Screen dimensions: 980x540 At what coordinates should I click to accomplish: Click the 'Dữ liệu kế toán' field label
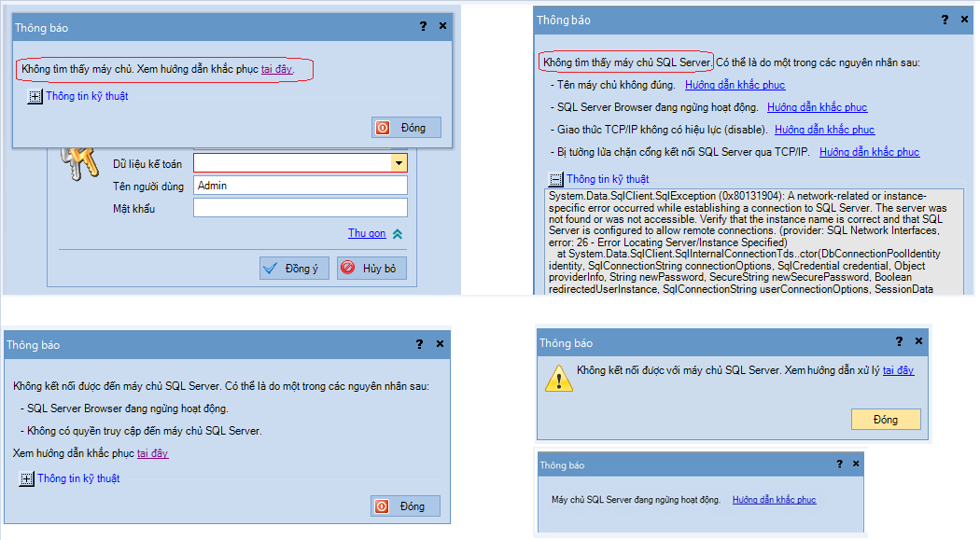(147, 164)
